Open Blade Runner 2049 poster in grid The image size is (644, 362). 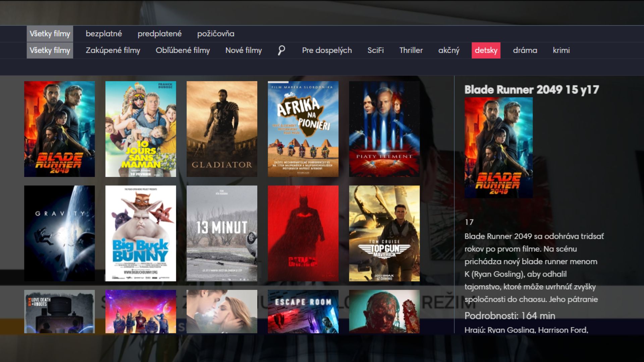pos(59,129)
